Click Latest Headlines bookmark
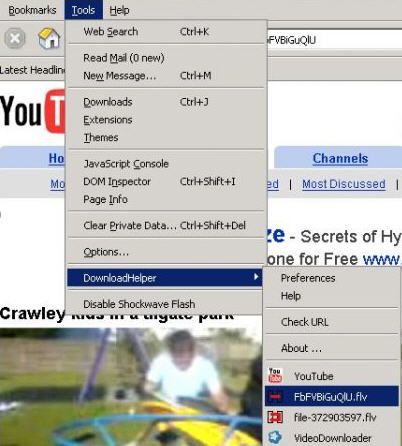The width and height of the screenshot is (402, 446). click(x=32, y=70)
